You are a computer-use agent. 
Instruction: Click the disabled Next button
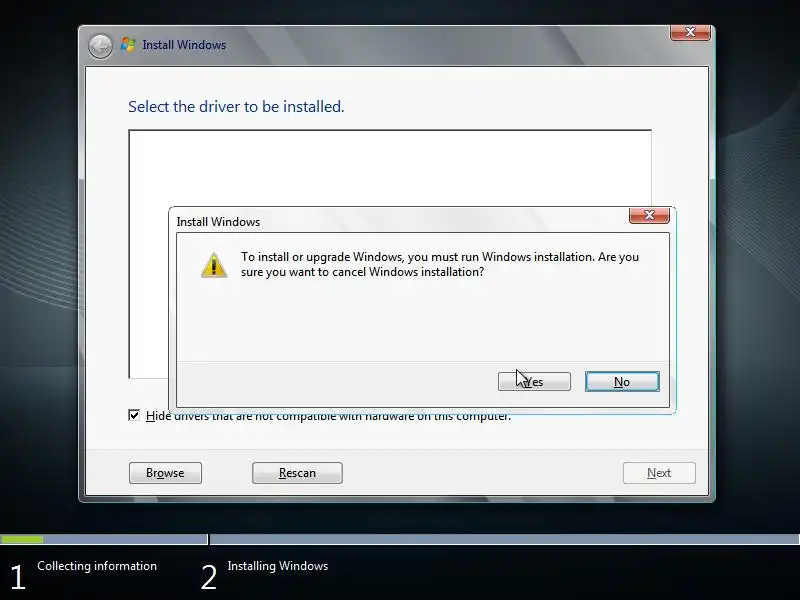[x=659, y=473]
